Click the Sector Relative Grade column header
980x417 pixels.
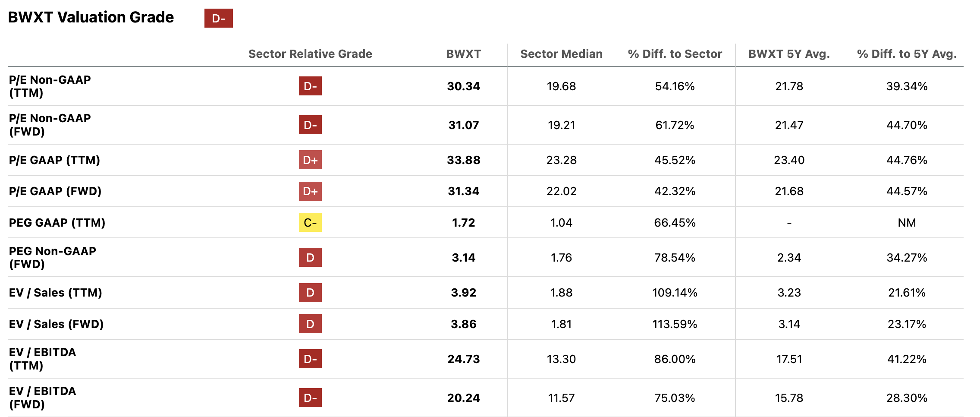tap(310, 54)
